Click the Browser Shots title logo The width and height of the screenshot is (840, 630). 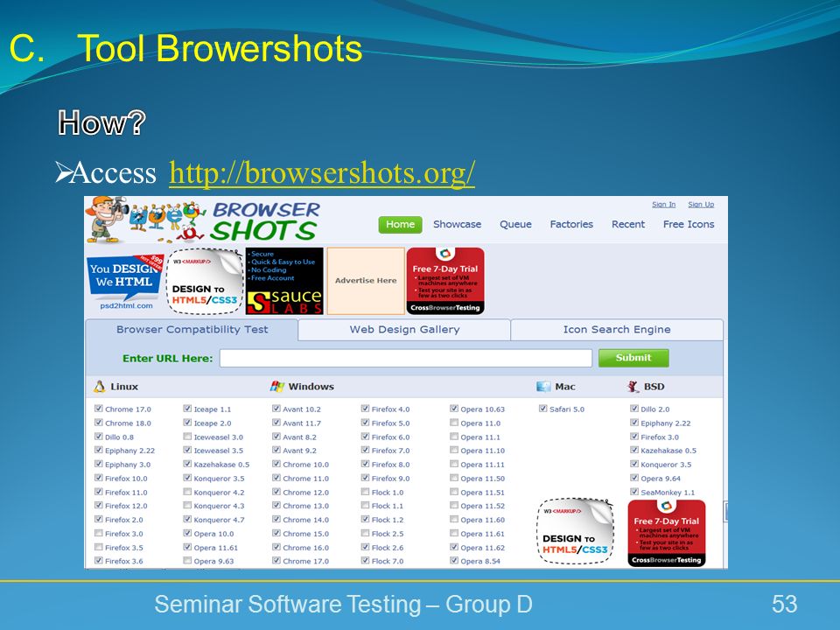tap(265, 220)
